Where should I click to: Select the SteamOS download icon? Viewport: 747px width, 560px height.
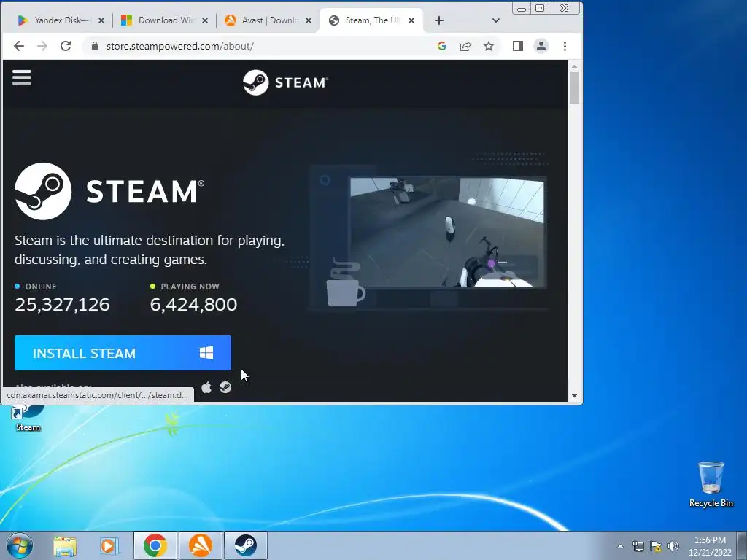tap(225, 387)
